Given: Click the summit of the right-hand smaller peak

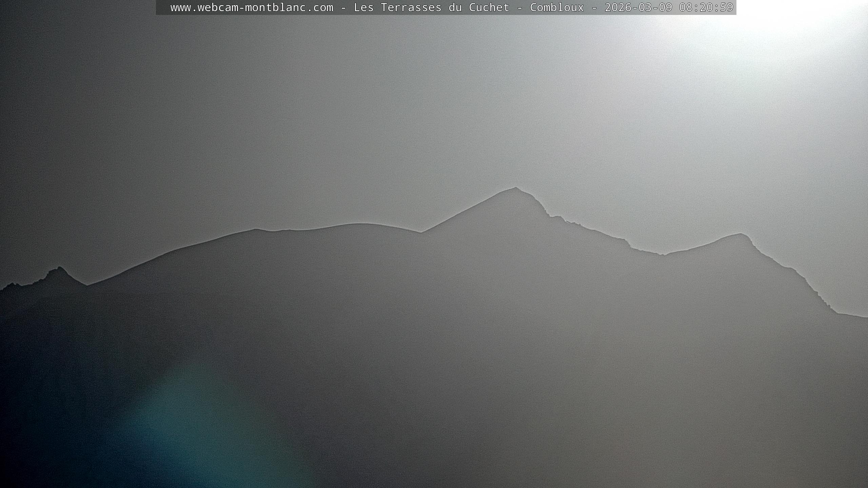Looking at the screenshot, I should click(x=740, y=234).
